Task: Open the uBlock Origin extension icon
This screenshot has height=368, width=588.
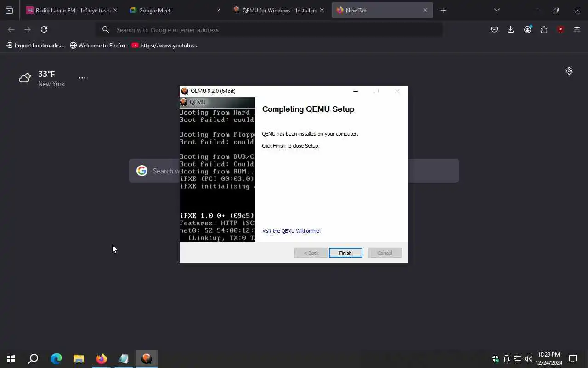Action: click(560, 29)
